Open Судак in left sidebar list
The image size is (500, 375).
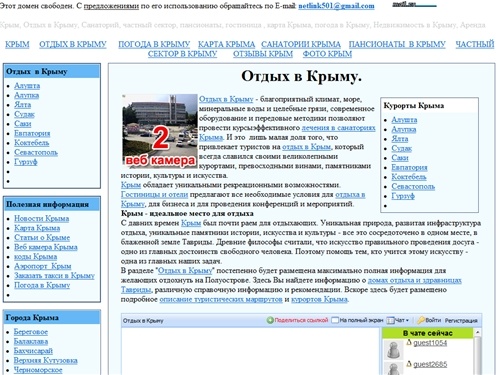tap(24, 114)
